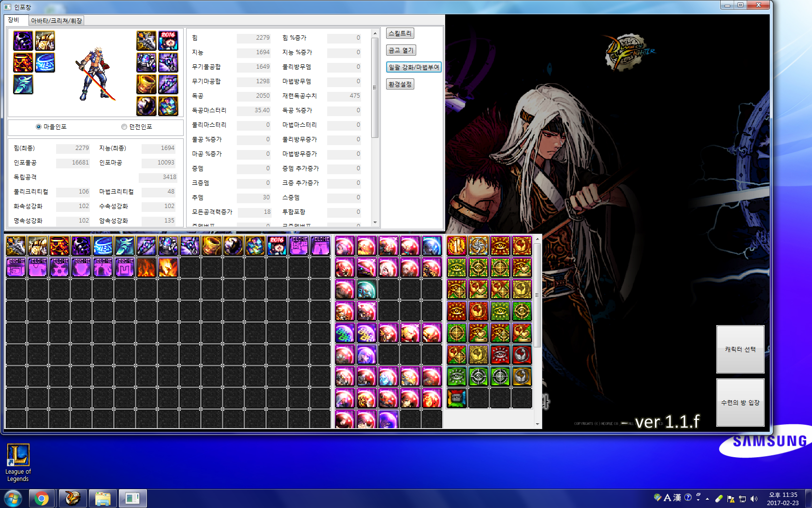Click the 수련의 방 입장 button
Viewport: 812px width, 508px height.
click(740, 403)
